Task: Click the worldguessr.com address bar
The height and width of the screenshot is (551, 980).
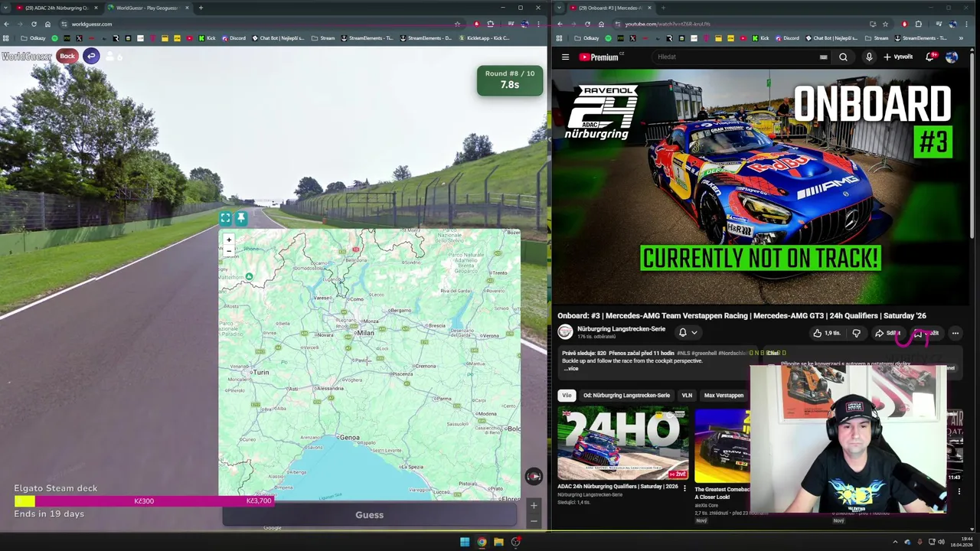Action: (x=260, y=24)
